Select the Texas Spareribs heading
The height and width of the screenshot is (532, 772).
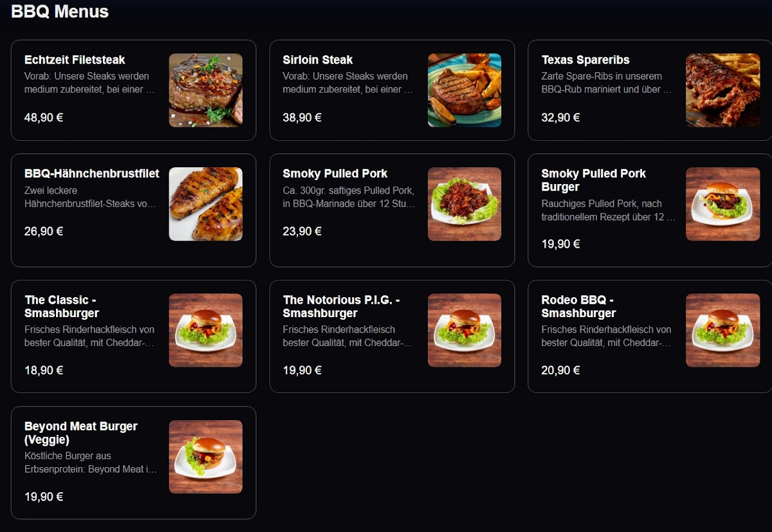585,60
